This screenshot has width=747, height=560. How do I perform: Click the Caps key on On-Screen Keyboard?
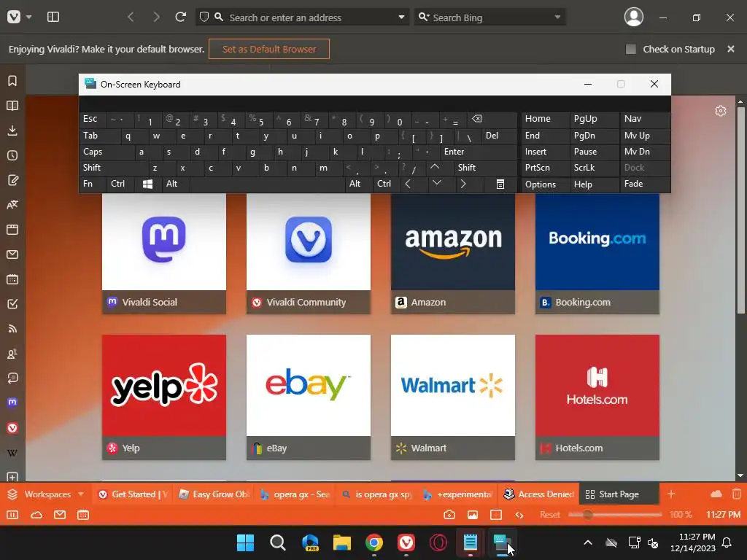(x=107, y=152)
